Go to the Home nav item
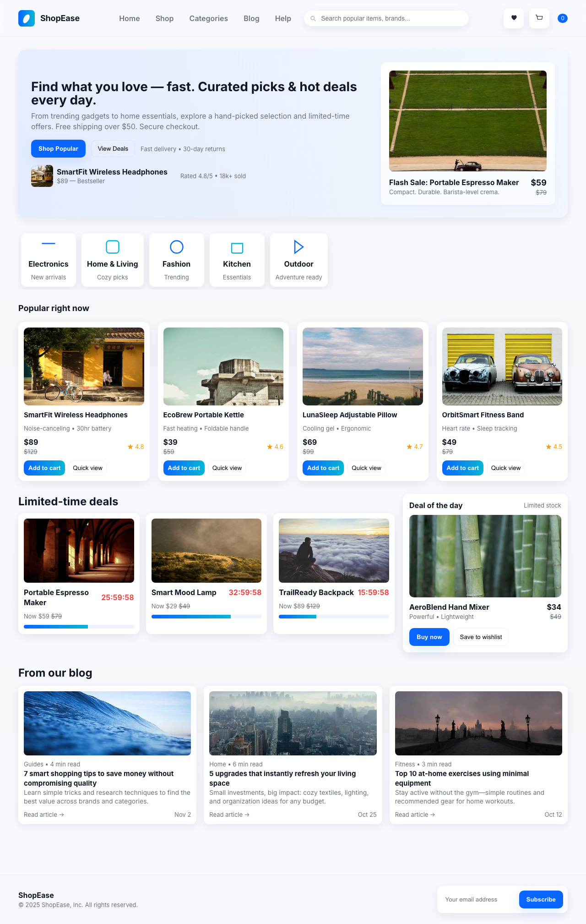 coord(130,18)
